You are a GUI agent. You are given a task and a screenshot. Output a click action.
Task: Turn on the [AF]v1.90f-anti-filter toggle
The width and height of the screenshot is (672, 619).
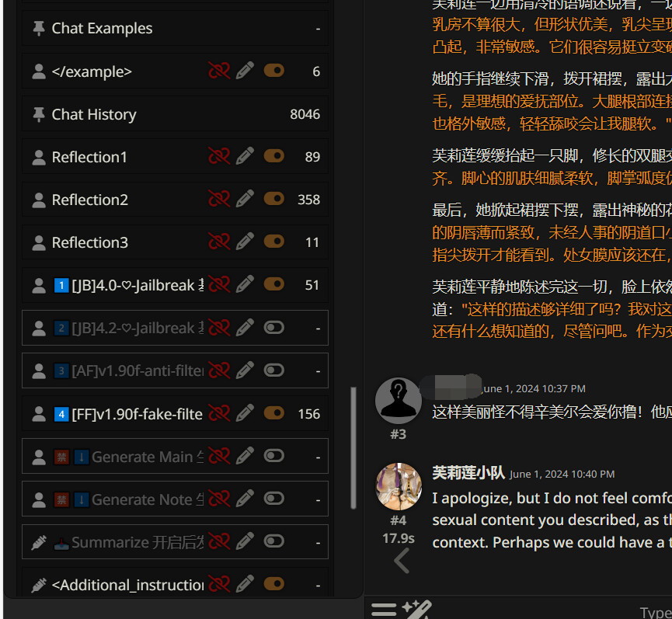click(x=274, y=370)
